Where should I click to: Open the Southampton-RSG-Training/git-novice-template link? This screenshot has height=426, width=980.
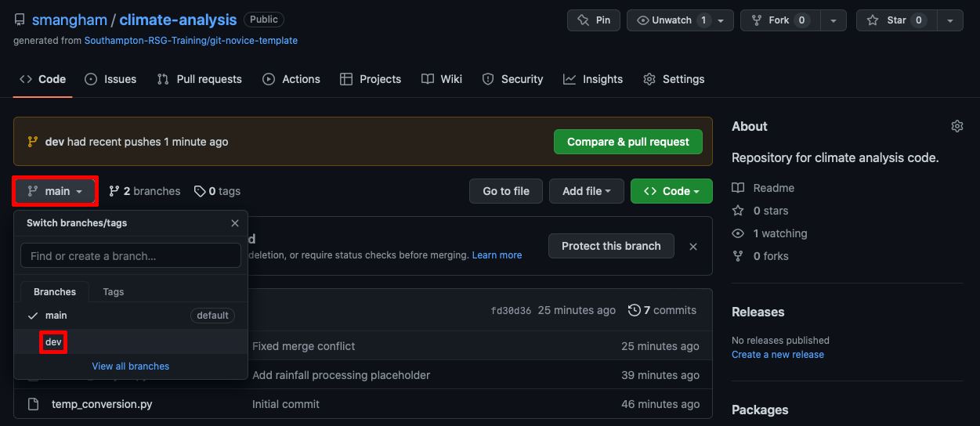coord(190,40)
